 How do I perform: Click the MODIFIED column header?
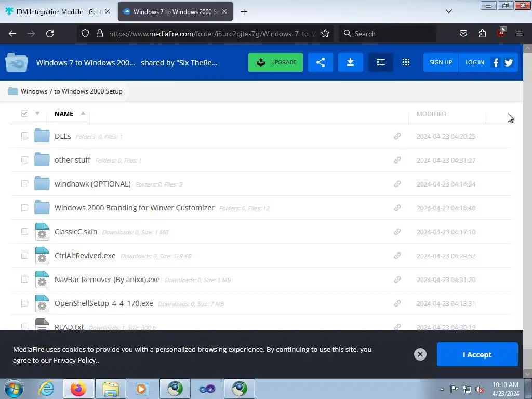(x=431, y=114)
